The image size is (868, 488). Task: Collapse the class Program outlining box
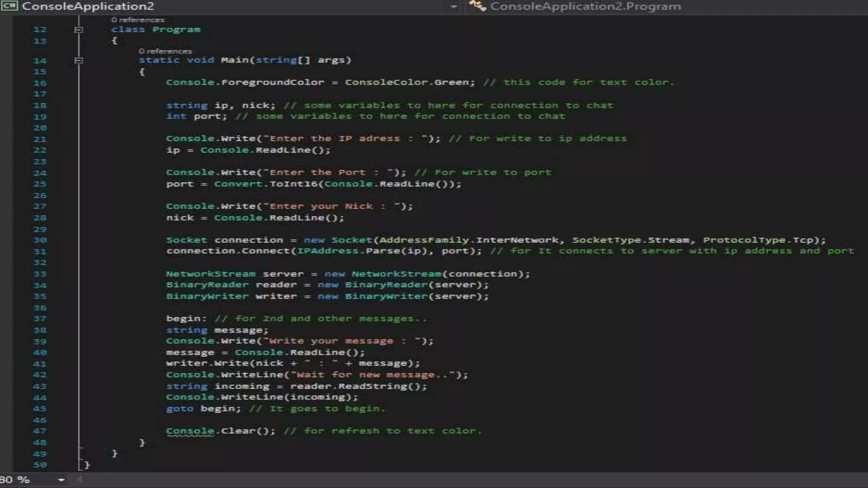point(78,30)
